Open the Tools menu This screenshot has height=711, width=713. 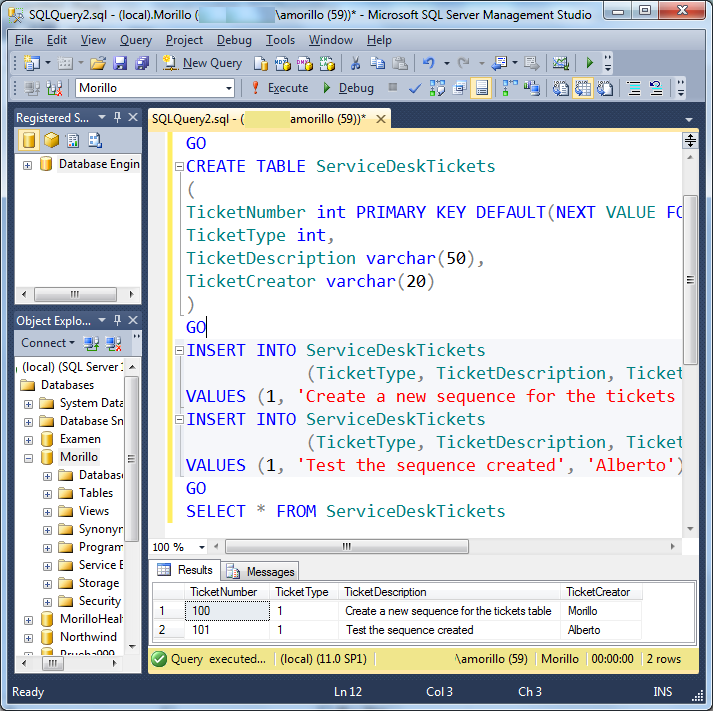tap(280, 40)
